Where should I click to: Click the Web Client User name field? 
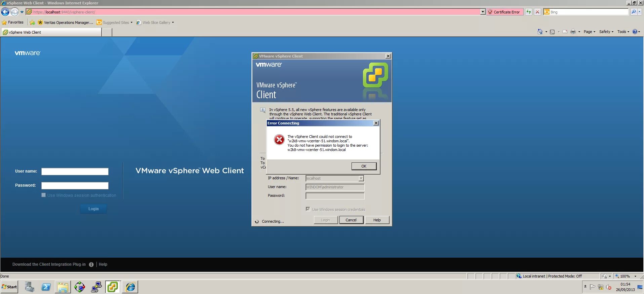pyautogui.click(x=75, y=172)
